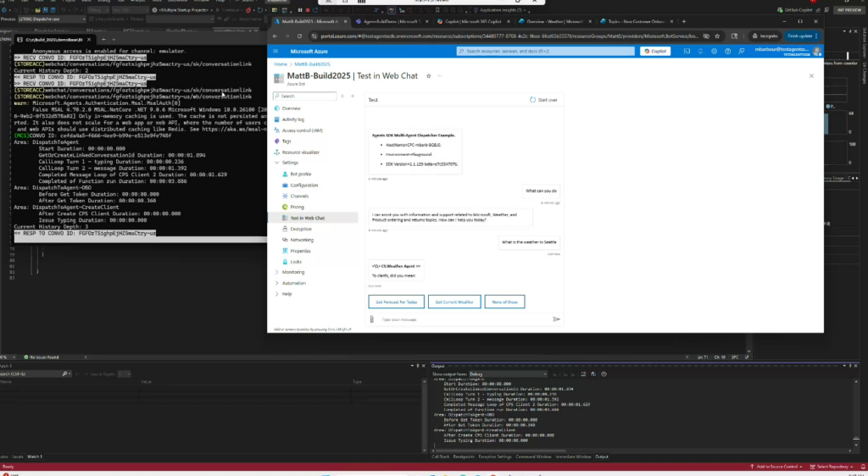Click Select Repository in status bar

[832, 468]
